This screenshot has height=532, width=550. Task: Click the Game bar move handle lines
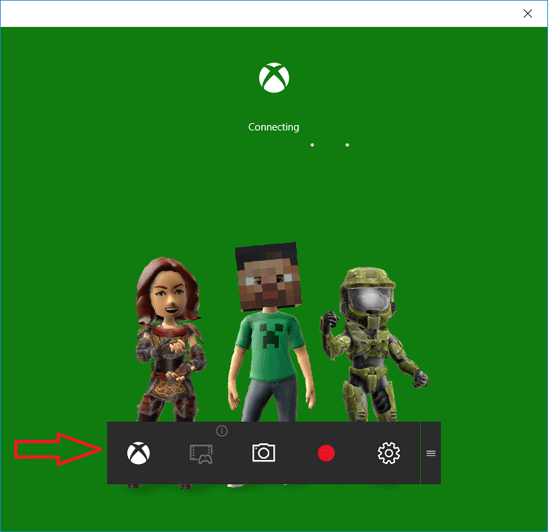point(431,453)
